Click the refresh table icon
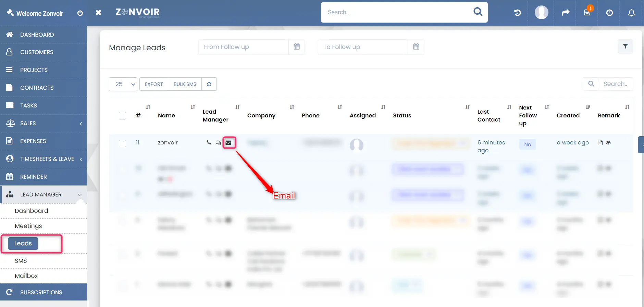644x307 pixels. (209, 84)
